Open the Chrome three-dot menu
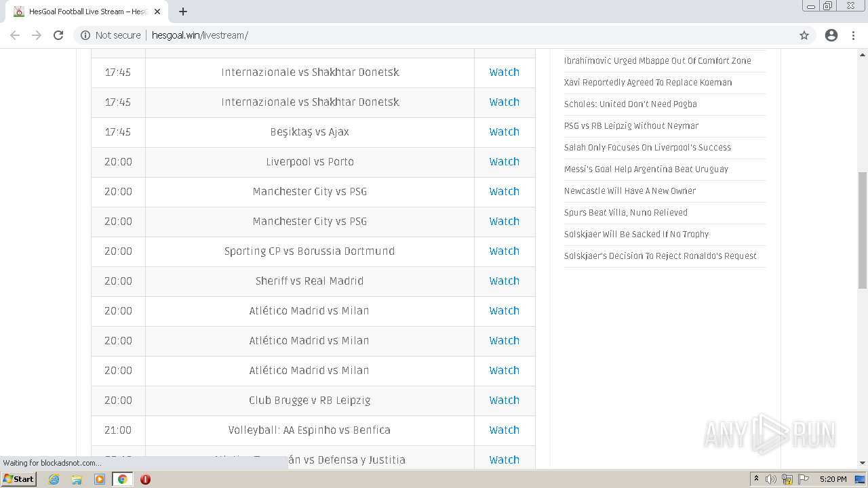This screenshot has width=868, height=488. (853, 35)
